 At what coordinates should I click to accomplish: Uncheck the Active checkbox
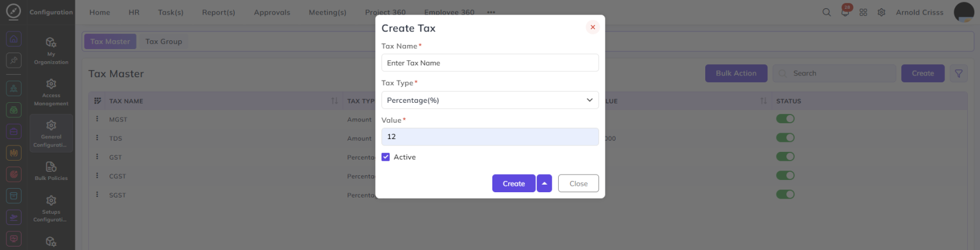386,157
